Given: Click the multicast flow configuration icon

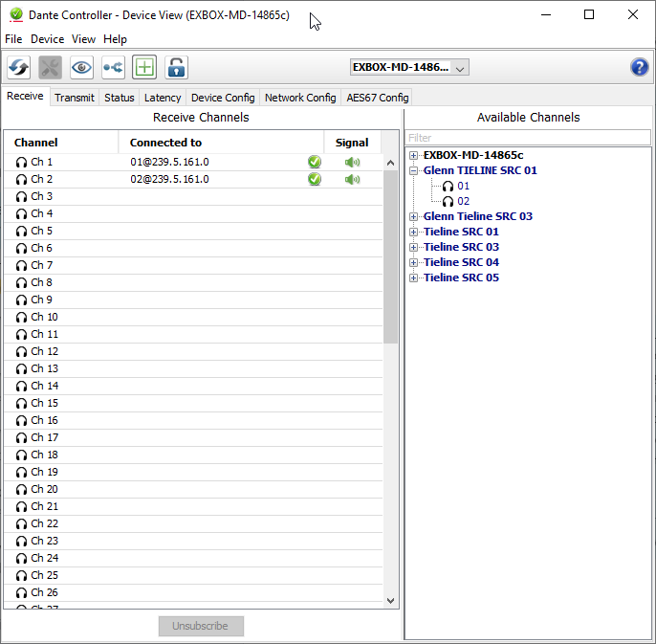Looking at the screenshot, I should (x=113, y=67).
